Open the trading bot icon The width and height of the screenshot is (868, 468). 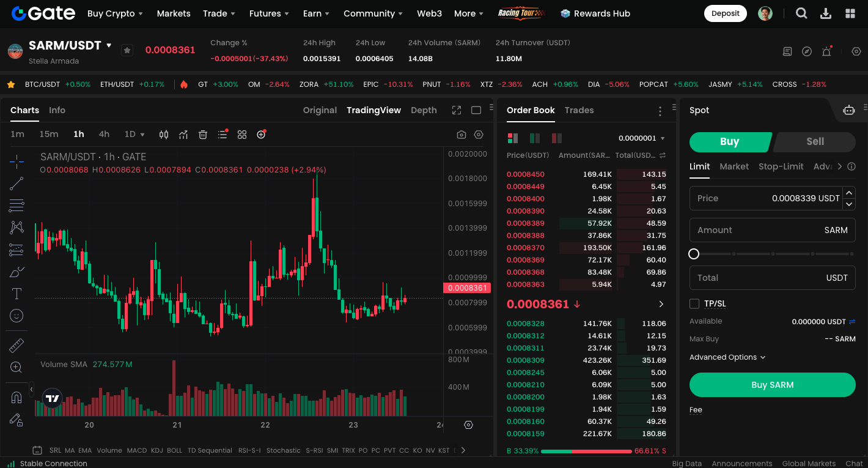point(849,110)
